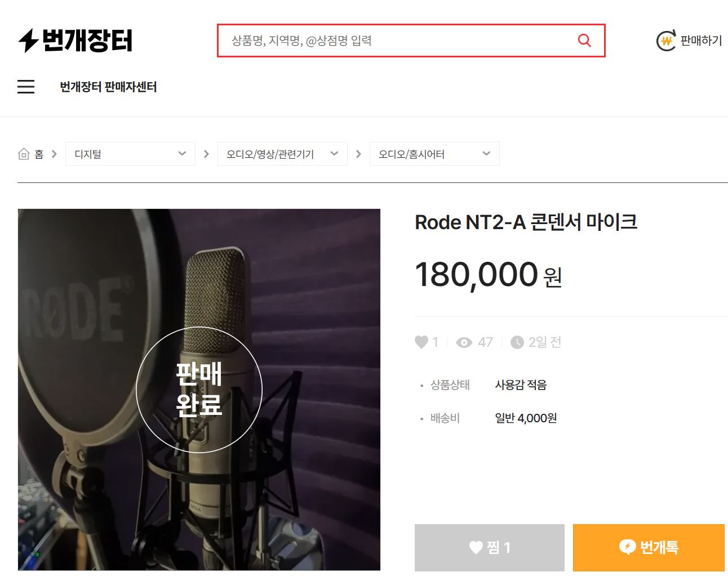Click the 홈 breadcrumb link
728x581 pixels.
click(39, 154)
